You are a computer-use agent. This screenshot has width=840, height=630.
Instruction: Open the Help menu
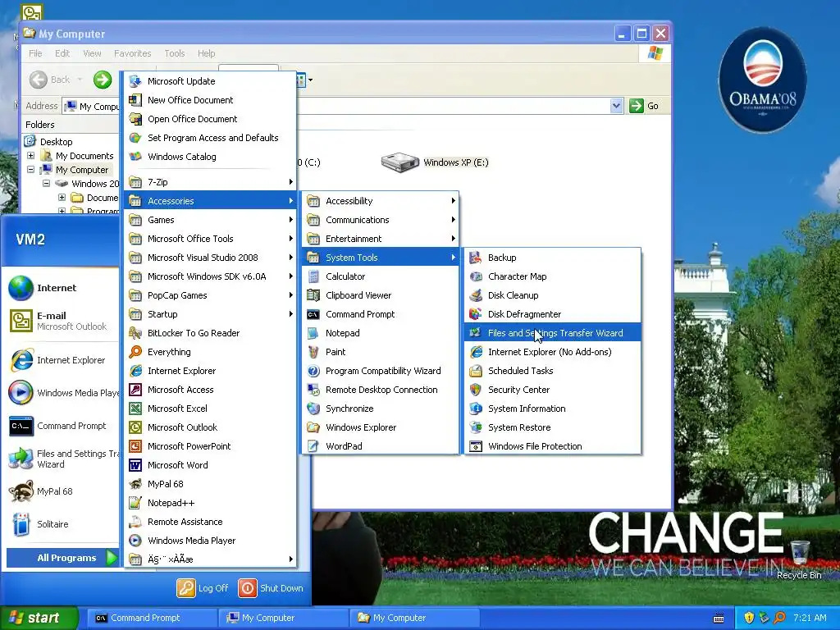click(206, 53)
